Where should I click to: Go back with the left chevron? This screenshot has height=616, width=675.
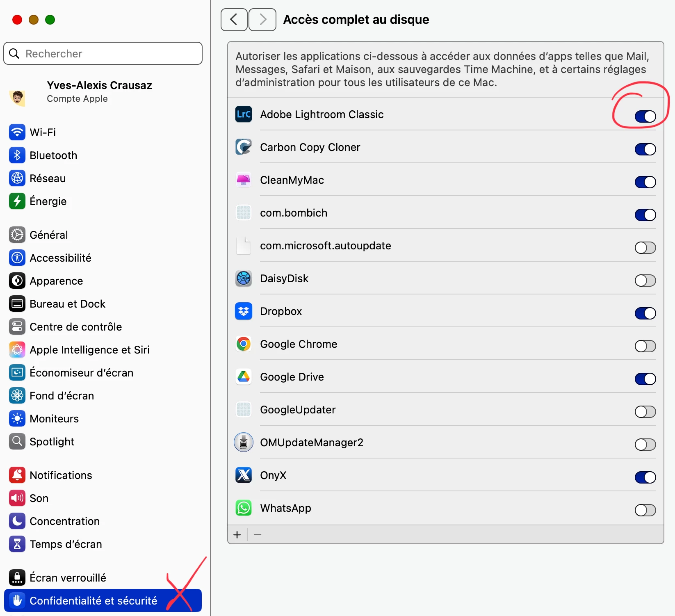tap(234, 20)
